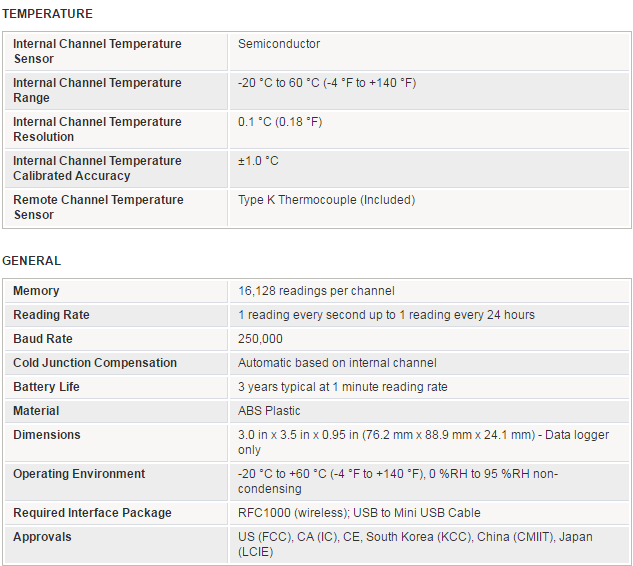Select Internal Channel Temperature Resolution label
The height and width of the screenshot is (566, 633).
[x=97, y=129]
